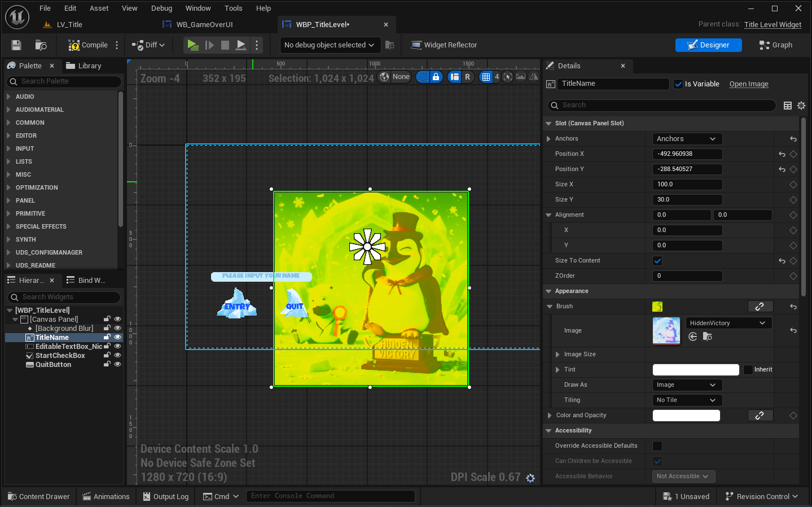The image size is (812, 507).
Task: Open designer viewport settings gear
Action: pos(530,478)
